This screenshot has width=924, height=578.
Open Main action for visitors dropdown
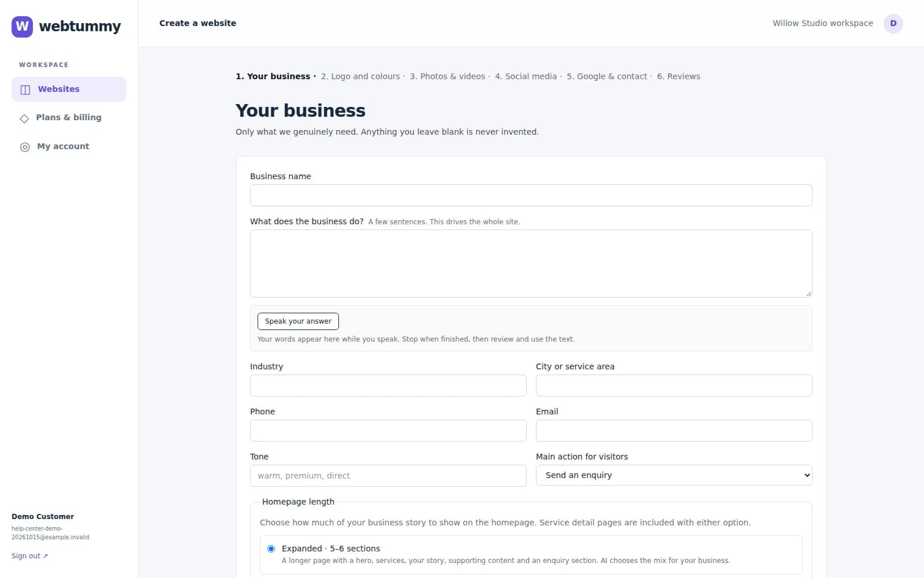click(674, 475)
